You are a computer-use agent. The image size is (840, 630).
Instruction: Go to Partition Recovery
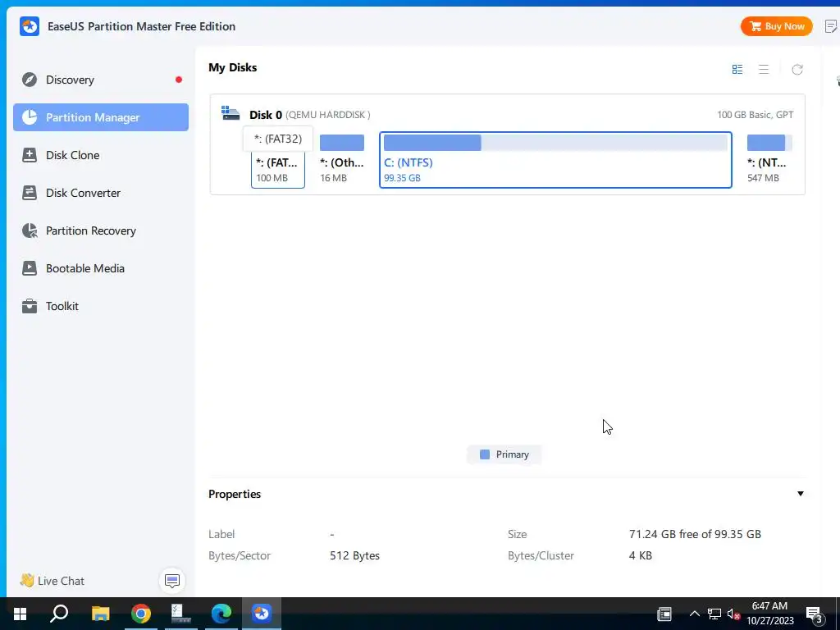[101, 231]
